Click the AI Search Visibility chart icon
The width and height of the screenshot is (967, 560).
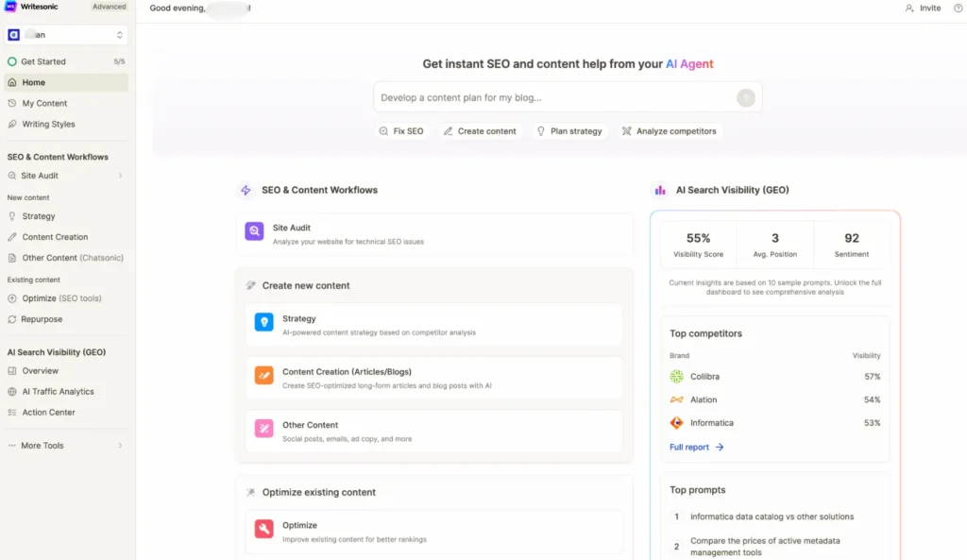tap(660, 191)
